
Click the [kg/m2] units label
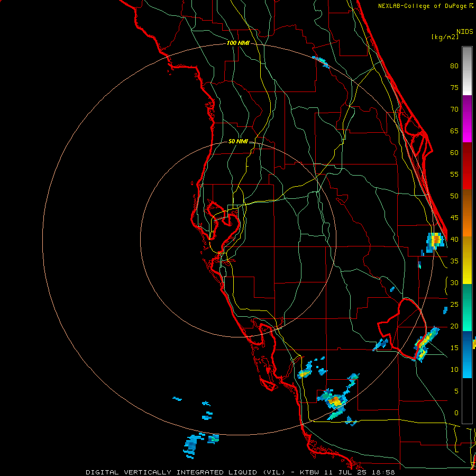click(x=445, y=37)
